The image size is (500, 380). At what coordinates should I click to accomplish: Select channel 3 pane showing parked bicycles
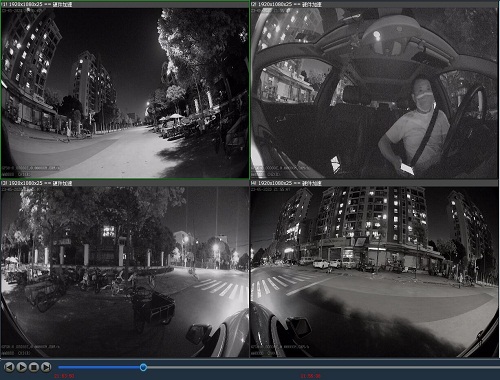pyautogui.click(x=125, y=272)
